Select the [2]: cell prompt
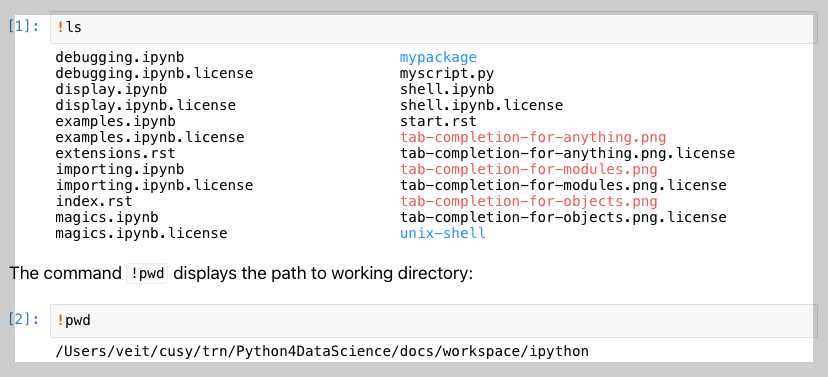The height and width of the screenshot is (377, 828). (x=24, y=319)
